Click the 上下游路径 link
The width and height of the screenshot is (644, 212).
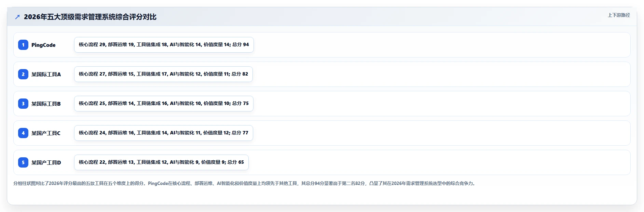point(619,15)
